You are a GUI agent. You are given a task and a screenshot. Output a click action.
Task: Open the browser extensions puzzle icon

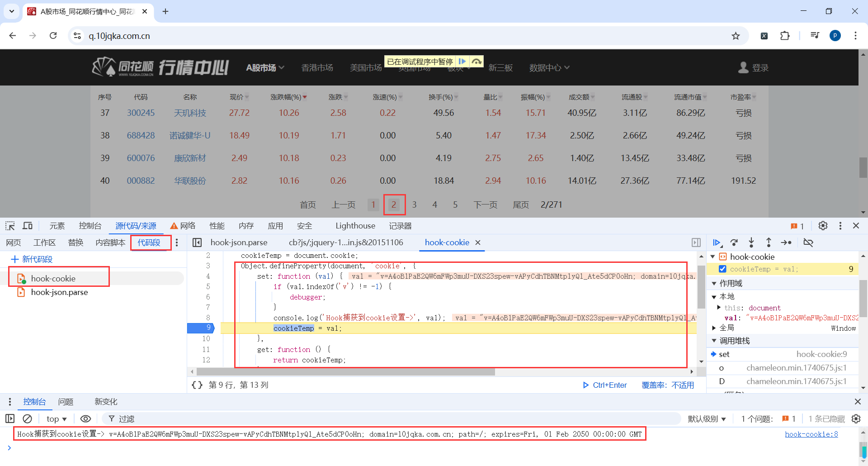785,36
